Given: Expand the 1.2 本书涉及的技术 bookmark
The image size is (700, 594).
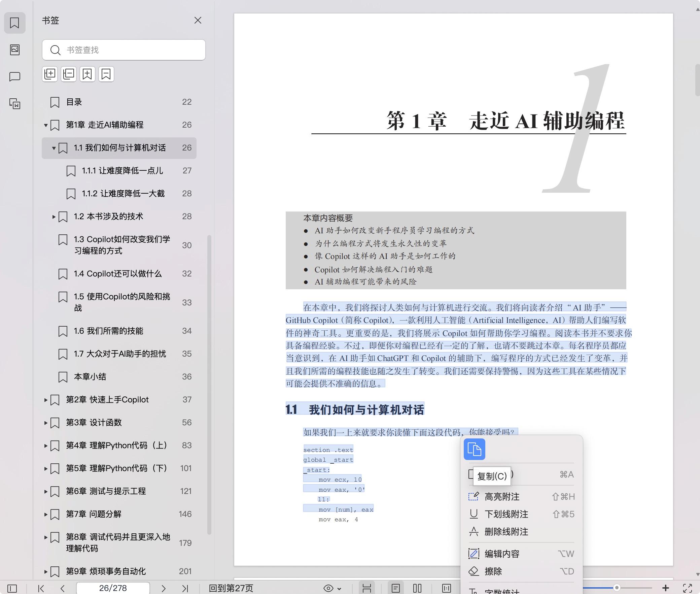Looking at the screenshot, I should pos(54,217).
